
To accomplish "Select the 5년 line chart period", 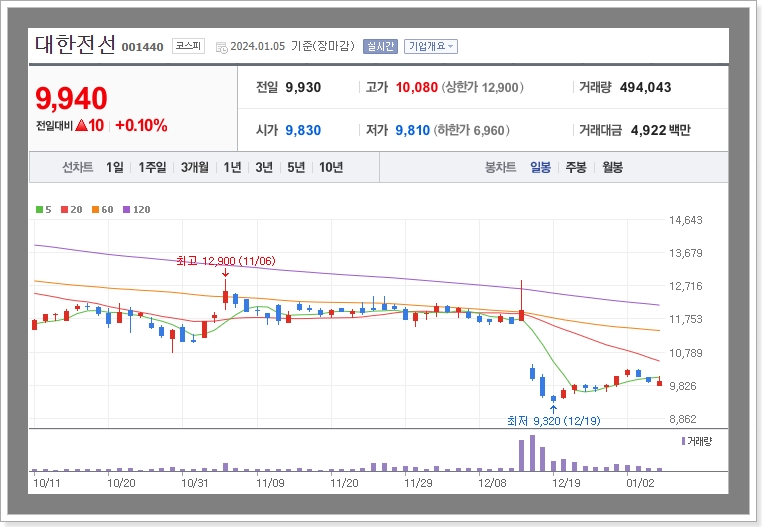I will click(x=296, y=167).
